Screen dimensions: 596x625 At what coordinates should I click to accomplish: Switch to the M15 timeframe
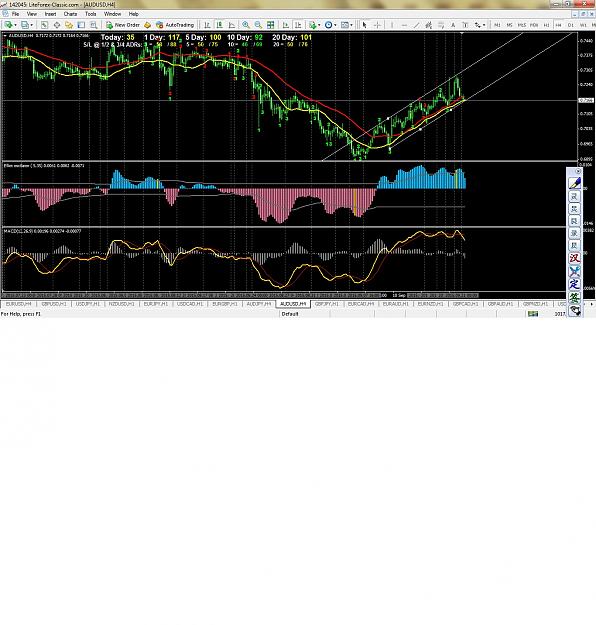pos(522,25)
